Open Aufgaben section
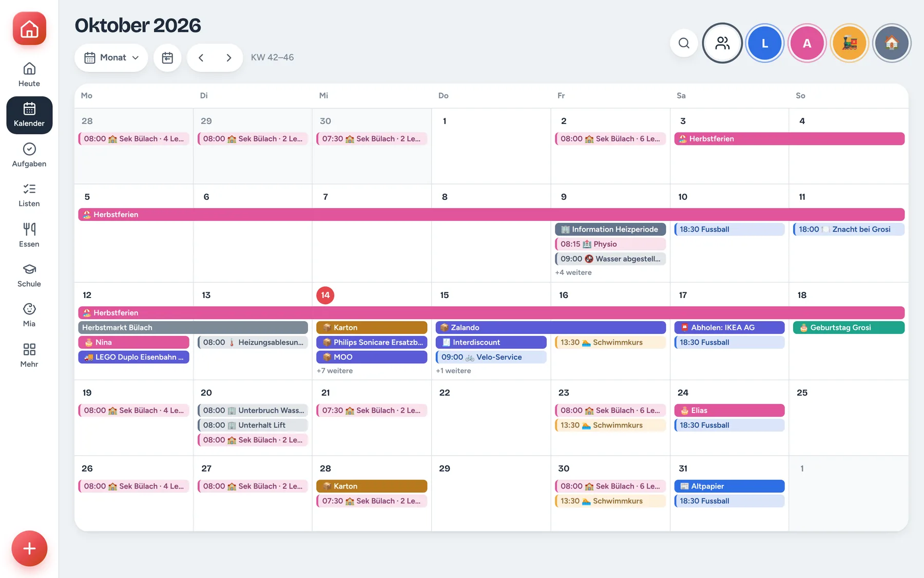Image resolution: width=924 pixels, height=578 pixels. coord(29,155)
